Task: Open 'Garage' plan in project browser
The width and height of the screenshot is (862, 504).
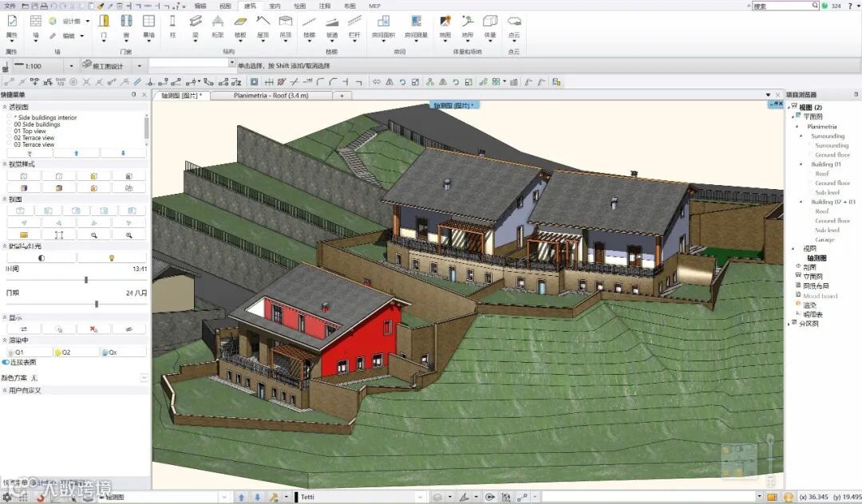Action: (824, 240)
